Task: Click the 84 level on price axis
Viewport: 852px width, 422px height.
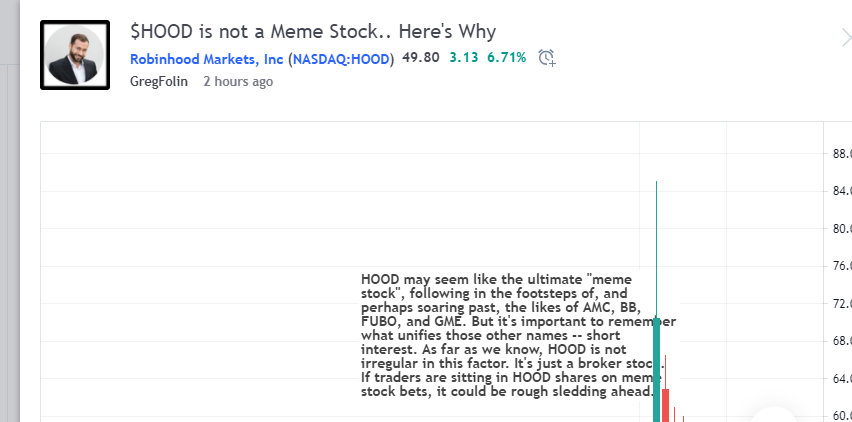Action: click(x=841, y=190)
